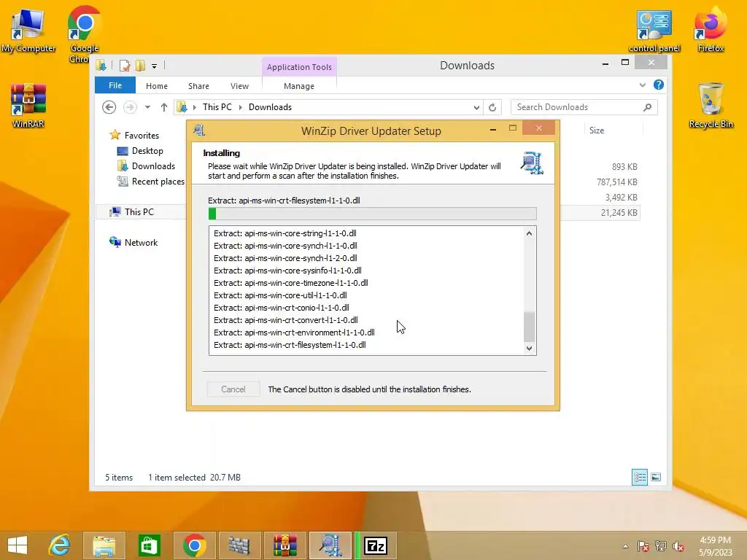This screenshot has width=747, height=560.
Task: Click the Size column header
Action: 597,131
